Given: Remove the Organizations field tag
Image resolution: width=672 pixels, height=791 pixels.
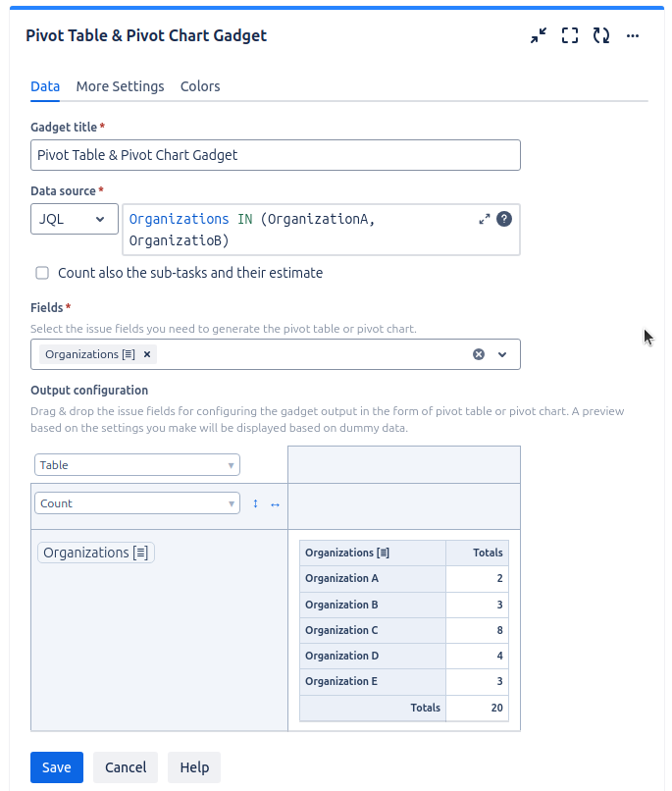Looking at the screenshot, I should (147, 354).
